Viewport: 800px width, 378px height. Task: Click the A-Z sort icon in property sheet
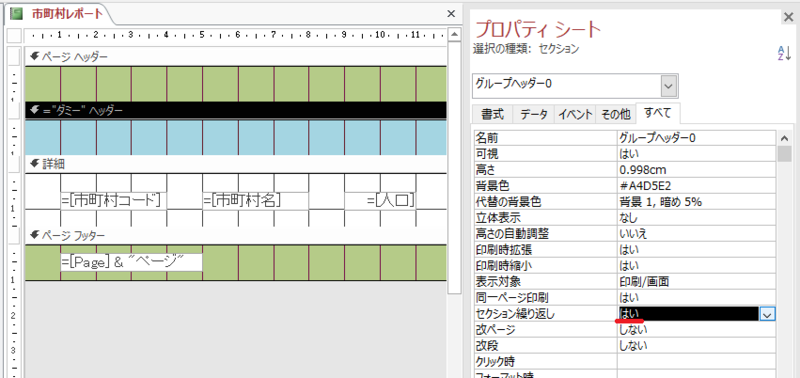coord(784,52)
